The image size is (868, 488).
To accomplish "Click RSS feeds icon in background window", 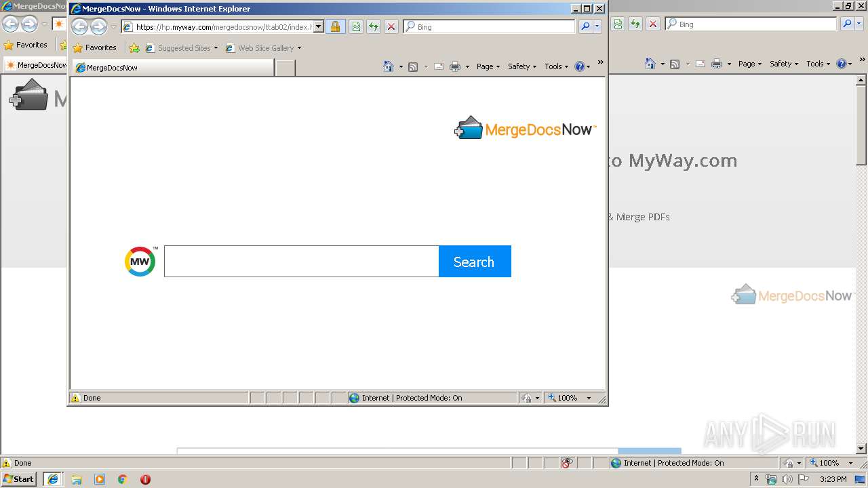I will coord(675,63).
